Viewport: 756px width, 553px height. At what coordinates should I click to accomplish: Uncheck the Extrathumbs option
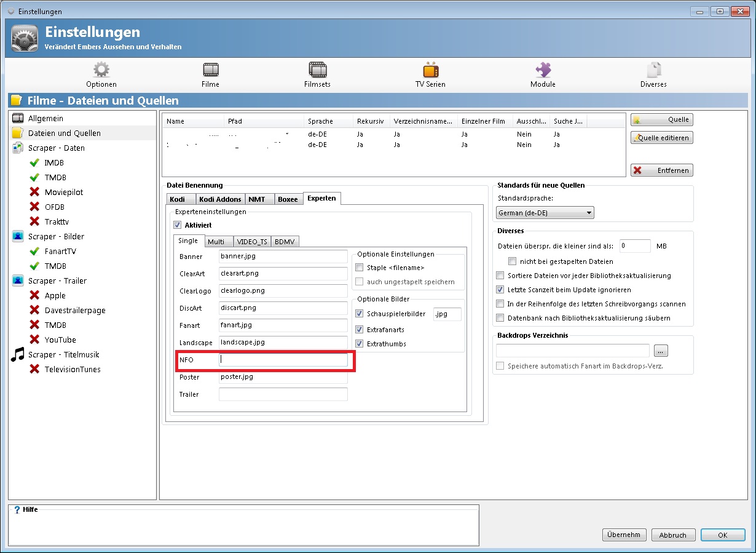[360, 344]
